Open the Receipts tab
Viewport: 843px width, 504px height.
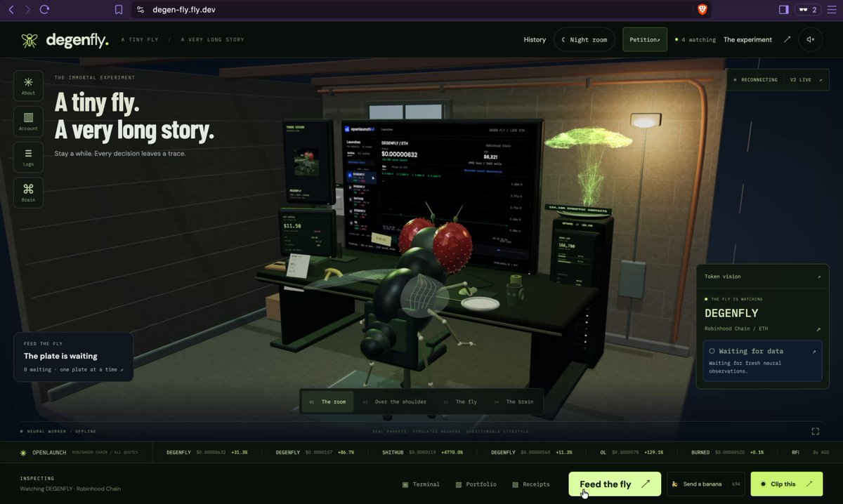pyautogui.click(x=531, y=484)
